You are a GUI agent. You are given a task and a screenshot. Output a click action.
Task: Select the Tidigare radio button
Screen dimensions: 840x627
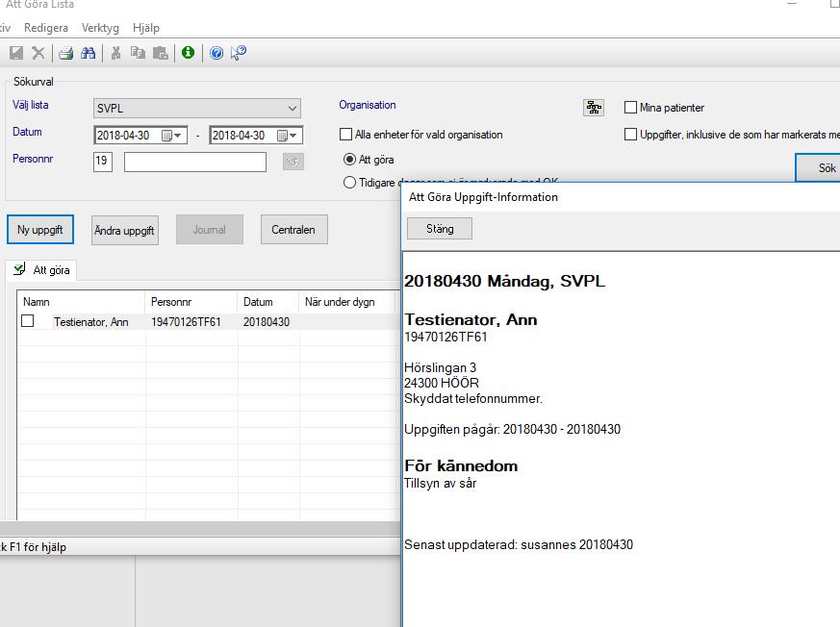pyautogui.click(x=349, y=183)
